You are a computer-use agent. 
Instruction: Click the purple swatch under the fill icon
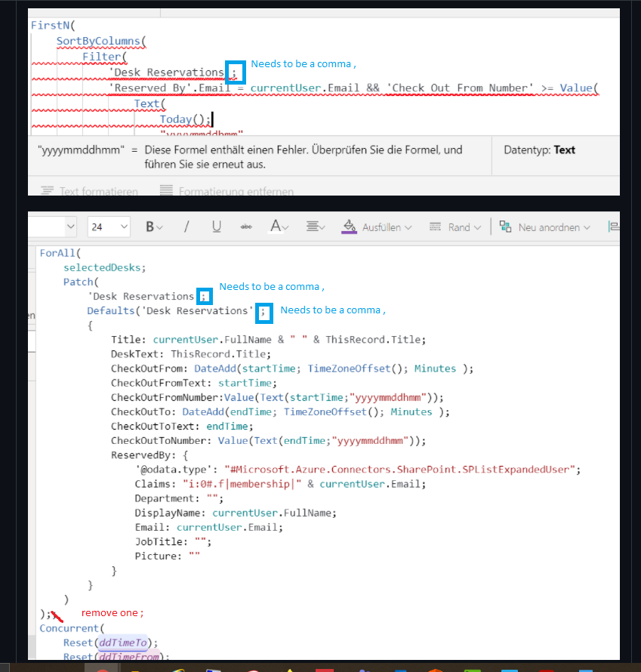(349, 233)
